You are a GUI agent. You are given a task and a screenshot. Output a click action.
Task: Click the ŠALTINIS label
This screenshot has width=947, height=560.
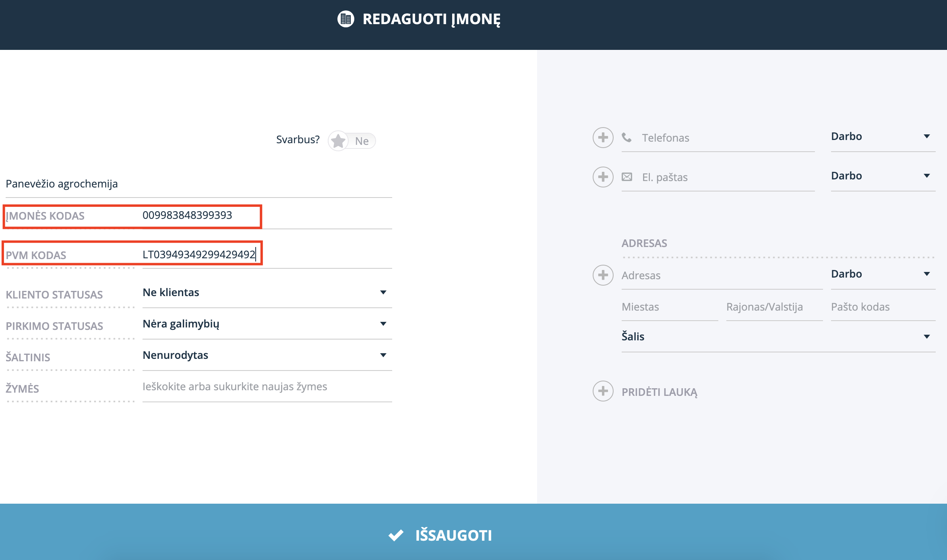[28, 357]
